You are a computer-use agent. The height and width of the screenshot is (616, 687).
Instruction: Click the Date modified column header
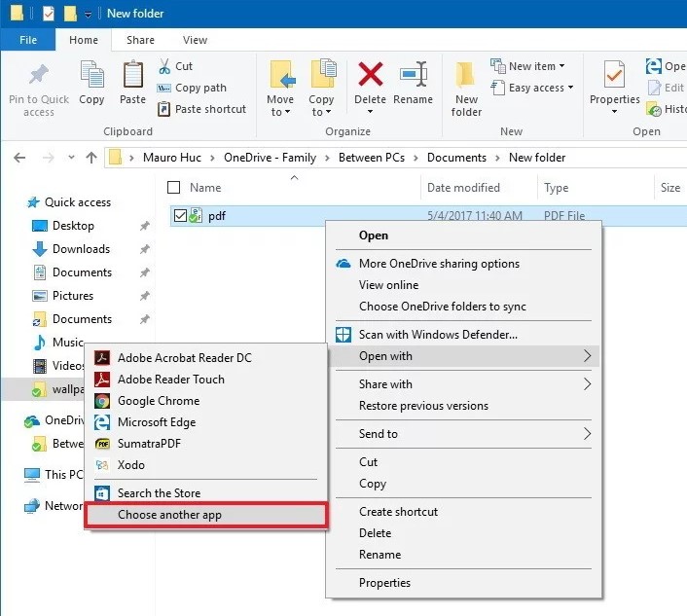tap(463, 188)
